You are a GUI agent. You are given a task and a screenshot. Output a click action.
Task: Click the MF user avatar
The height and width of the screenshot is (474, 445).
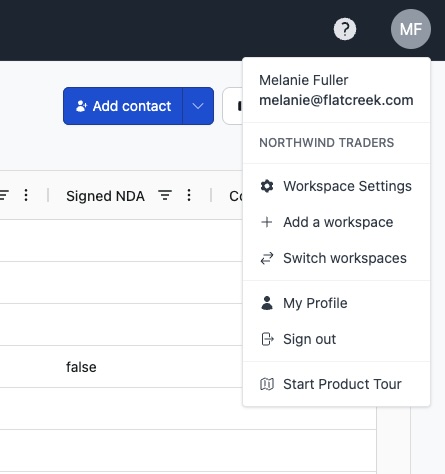tap(411, 29)
